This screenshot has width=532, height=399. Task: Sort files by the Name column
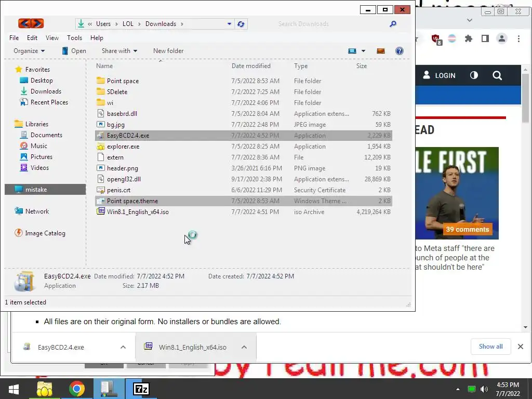pyautogui.click(x=104, y=66)
